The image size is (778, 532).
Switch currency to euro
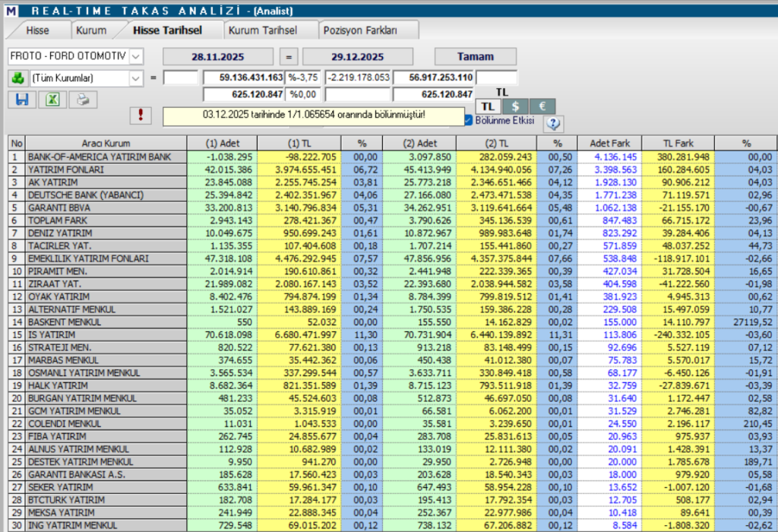[542, 106]
